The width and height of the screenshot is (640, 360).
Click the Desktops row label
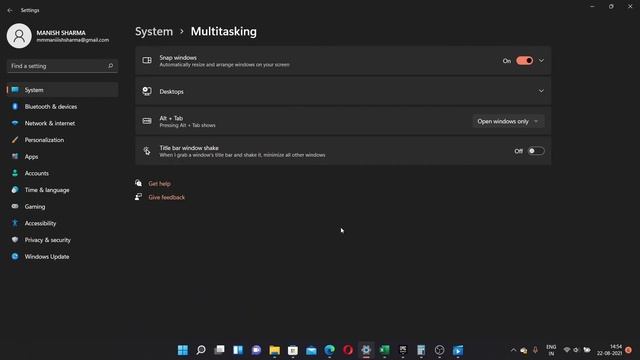171,92
